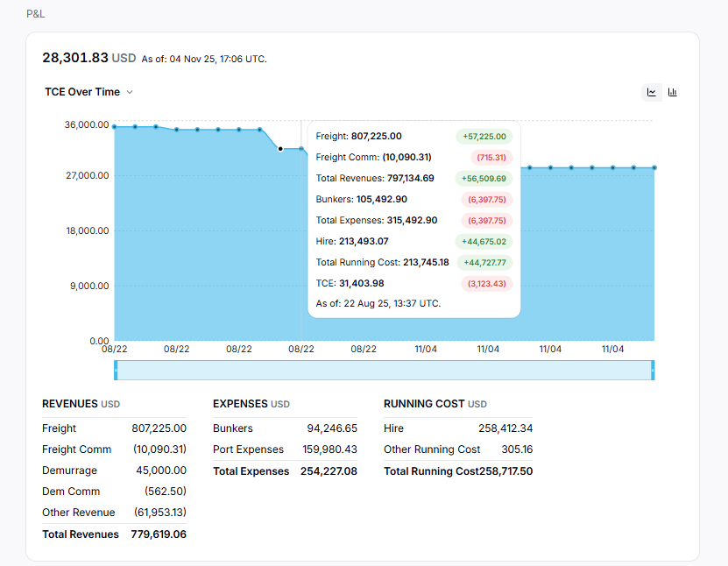The width and height of the screenshot is (728, 566).
Task: Click the 18,000.00 y-axis label
Action: (x=88, y=230)
